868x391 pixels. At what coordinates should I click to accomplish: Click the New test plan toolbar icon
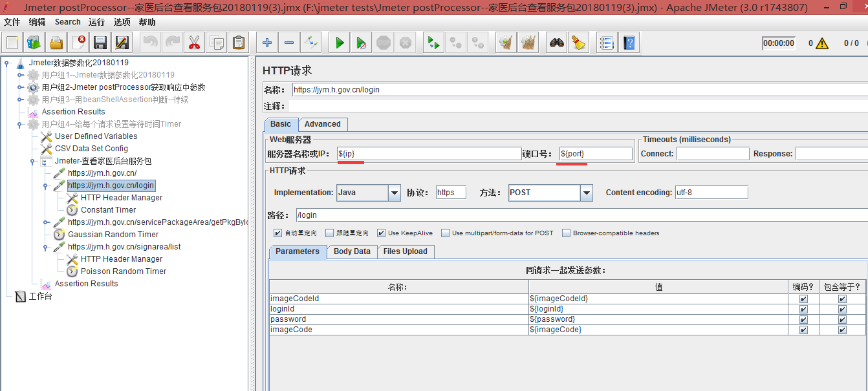12,43
